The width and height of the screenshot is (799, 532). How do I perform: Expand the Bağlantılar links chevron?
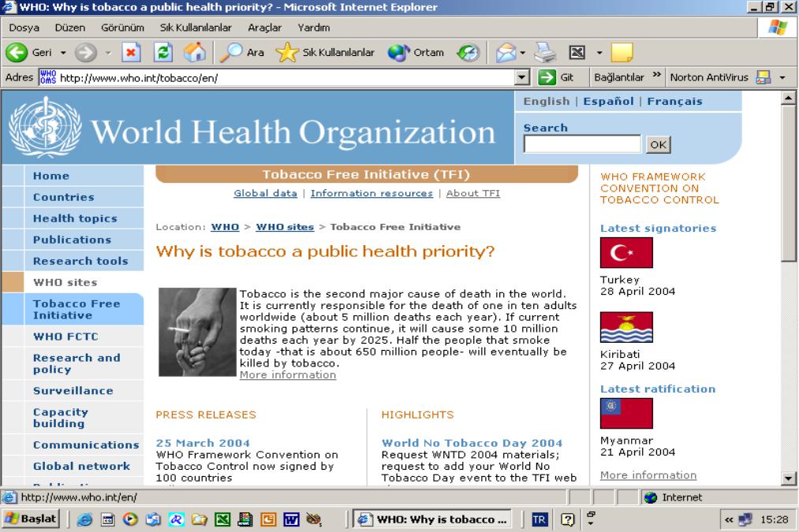[657, 75]
